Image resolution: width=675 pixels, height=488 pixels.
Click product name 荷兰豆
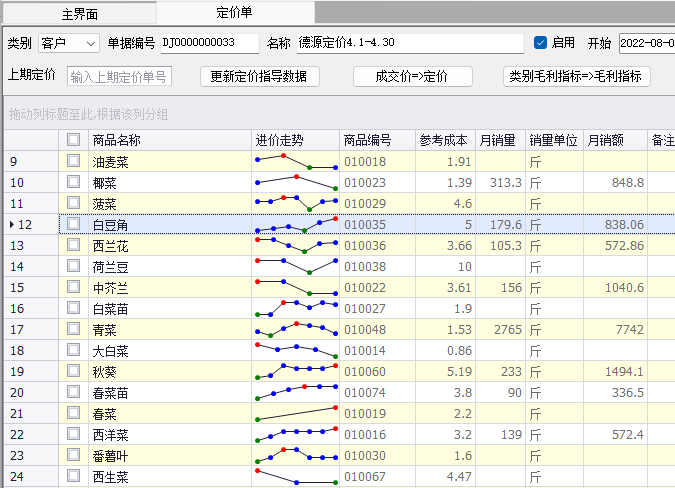111,267
